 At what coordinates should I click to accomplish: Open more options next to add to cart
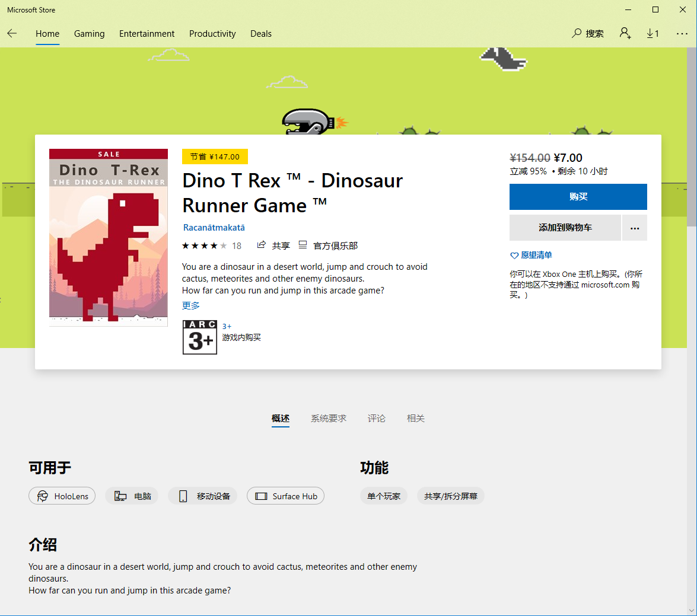[x=634, y=228]
